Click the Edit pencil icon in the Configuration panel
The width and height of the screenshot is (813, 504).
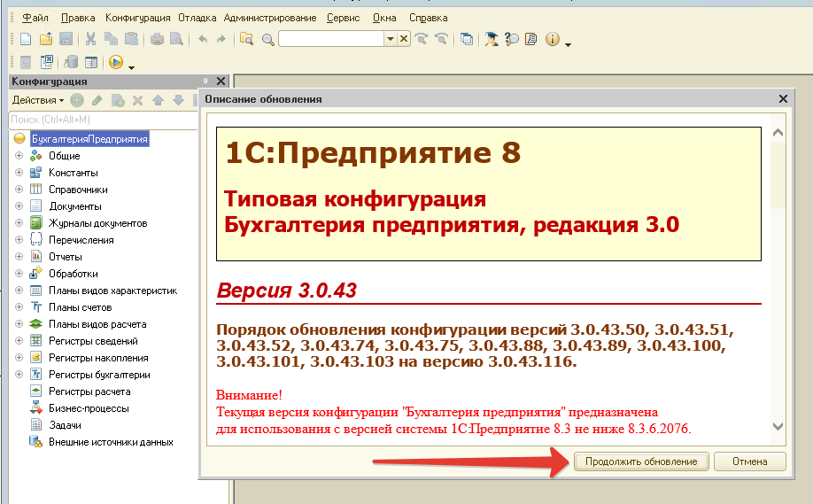(97, 100)
